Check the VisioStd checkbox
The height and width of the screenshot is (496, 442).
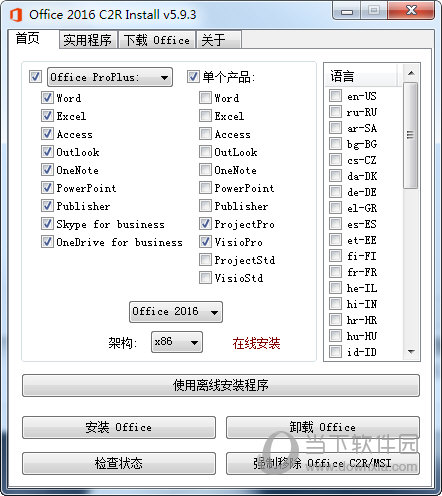[x=205, y=277]
